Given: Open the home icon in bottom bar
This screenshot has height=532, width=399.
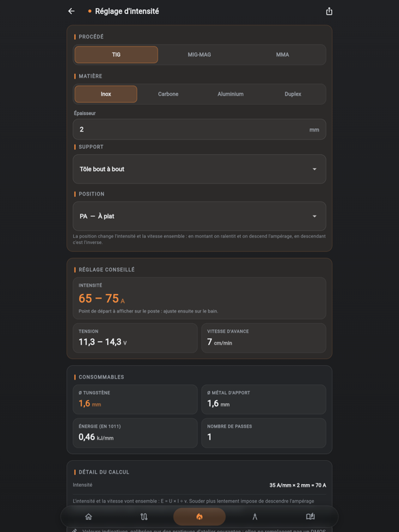Looking at the screenshot, I should tap(88, 517).
